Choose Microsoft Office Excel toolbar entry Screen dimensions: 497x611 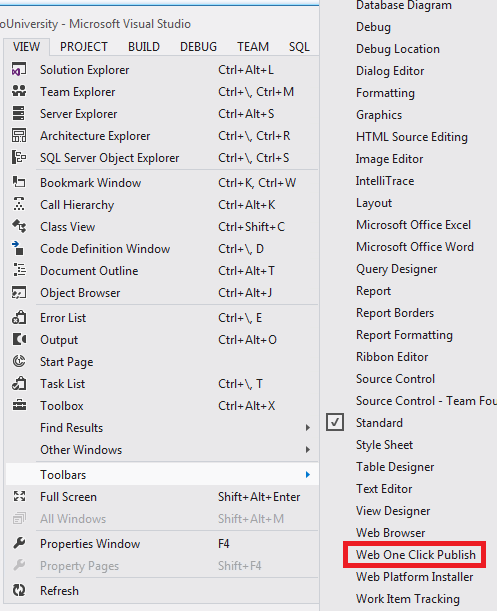(413, 225)
